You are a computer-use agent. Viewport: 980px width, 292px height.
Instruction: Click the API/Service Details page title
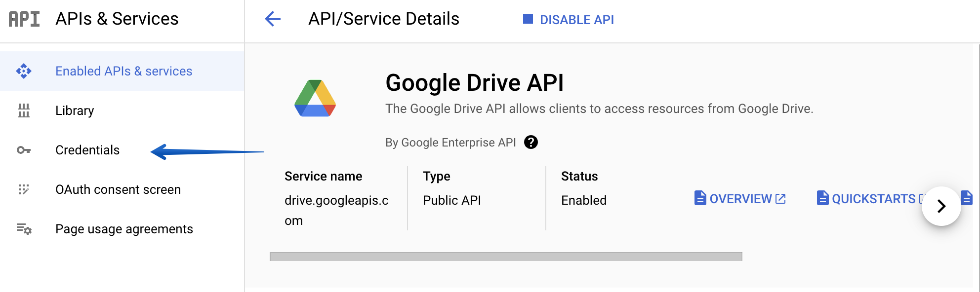(384, 19)
